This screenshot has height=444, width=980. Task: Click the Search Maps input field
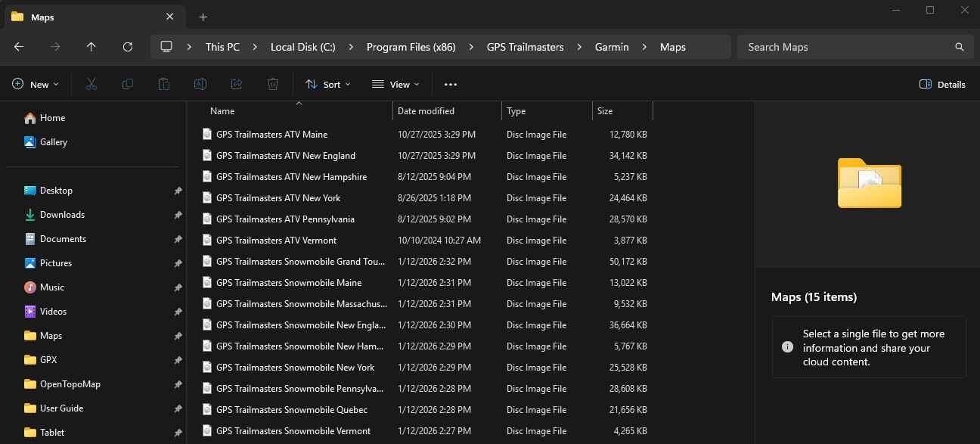847,47
